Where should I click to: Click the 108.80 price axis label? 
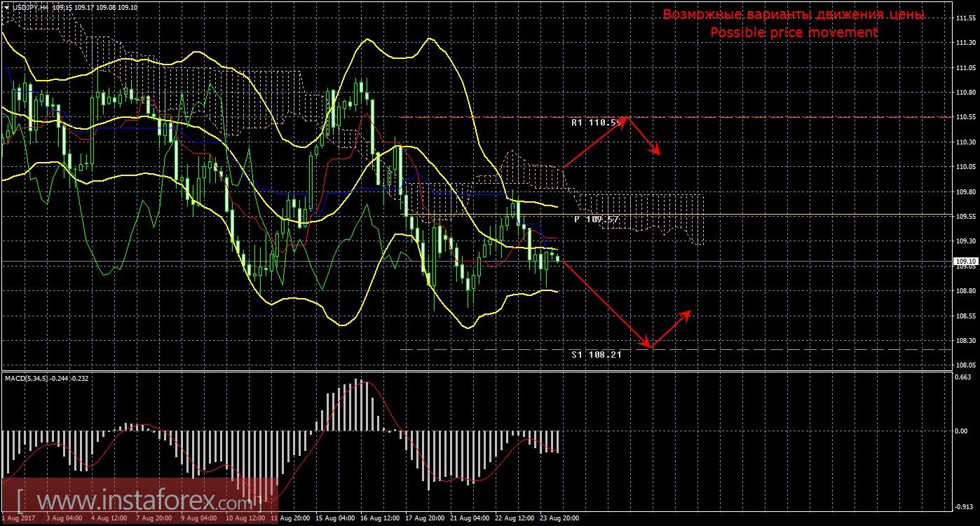(x=965, y=291)
